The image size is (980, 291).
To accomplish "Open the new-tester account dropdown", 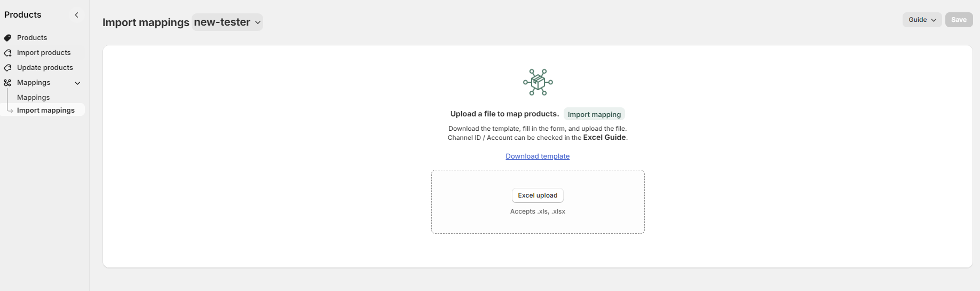I will pos(227,22).
